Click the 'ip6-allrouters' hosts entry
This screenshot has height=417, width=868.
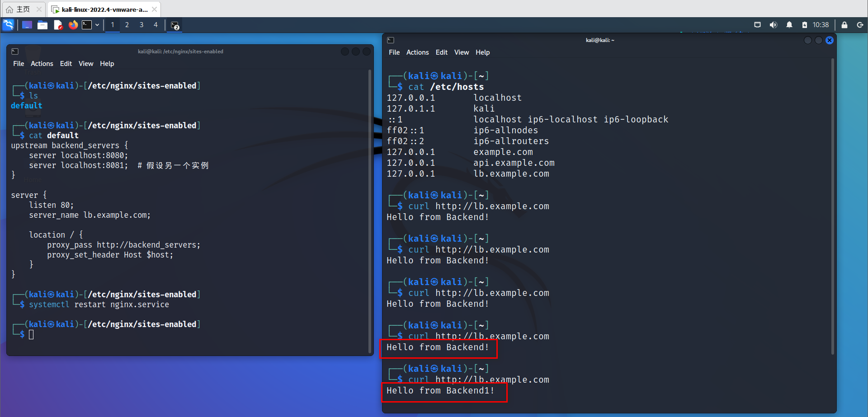tap(511, 141)
